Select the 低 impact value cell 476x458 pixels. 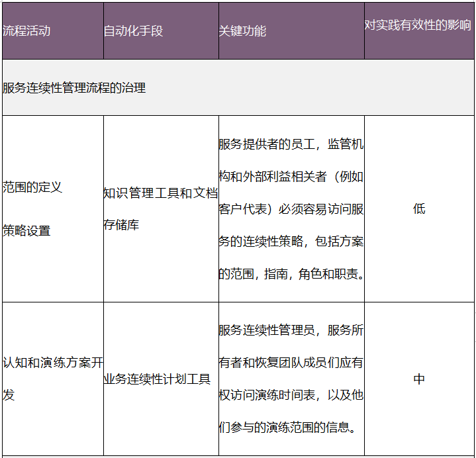click(x=419, y=209)
